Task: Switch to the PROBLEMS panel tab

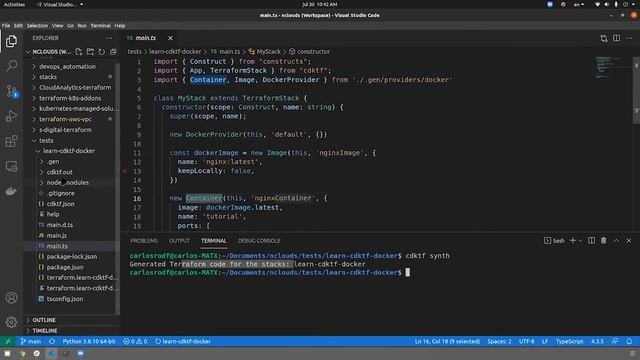Action: point(144,241)
